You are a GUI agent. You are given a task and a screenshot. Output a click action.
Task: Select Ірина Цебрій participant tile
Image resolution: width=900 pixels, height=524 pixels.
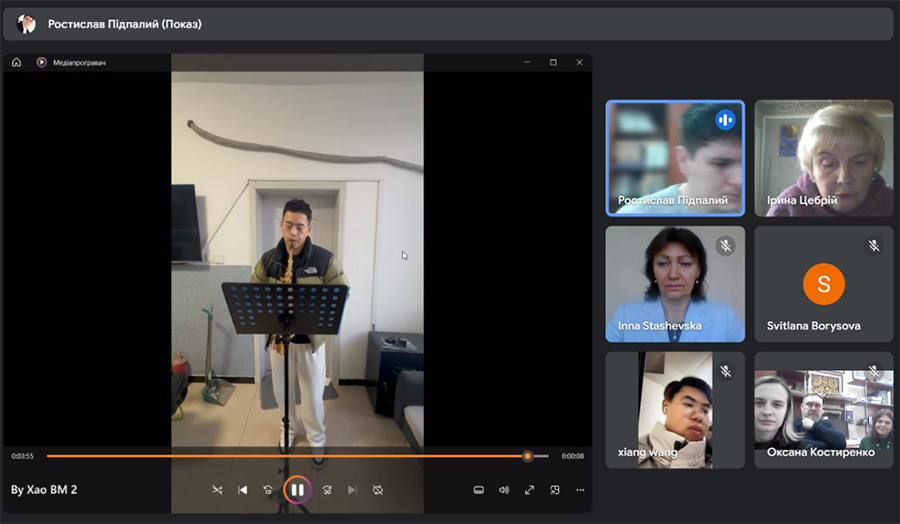[824, 158]
